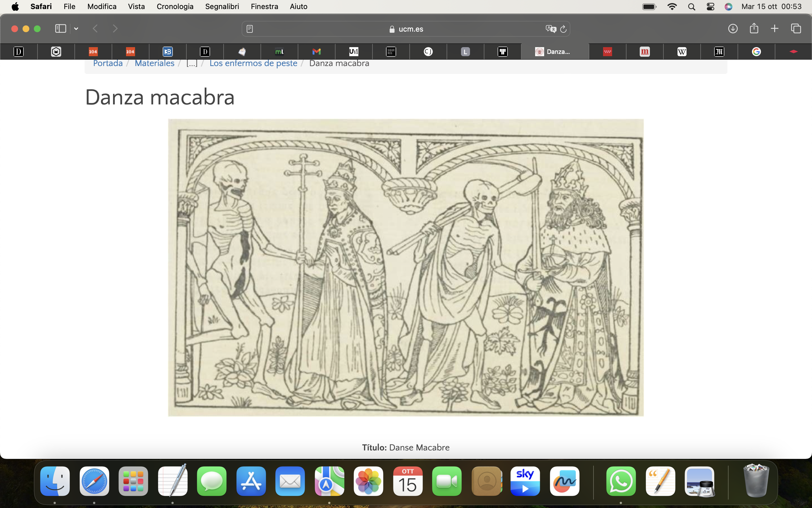
Task: Open the Safari menu
Action: pyautogui.click(x=41, y=6)
